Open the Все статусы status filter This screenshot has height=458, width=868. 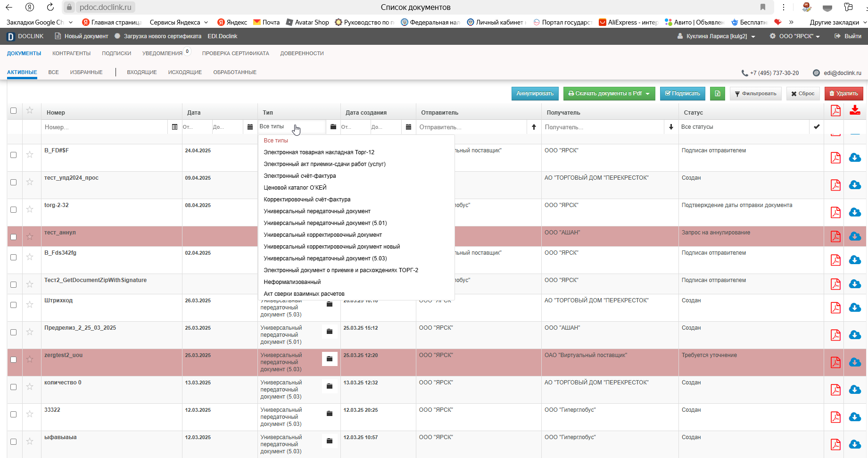point(744,127)
